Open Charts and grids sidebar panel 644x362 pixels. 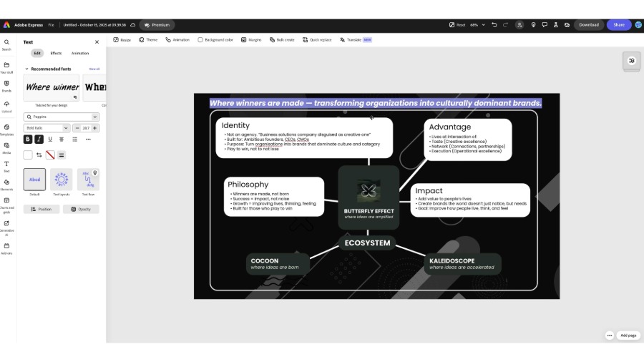(x=6, y=205)
